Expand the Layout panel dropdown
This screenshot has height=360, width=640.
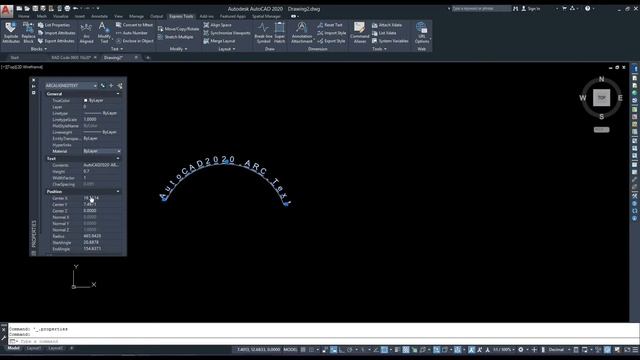pyautogui.click(x=227, y=49)
